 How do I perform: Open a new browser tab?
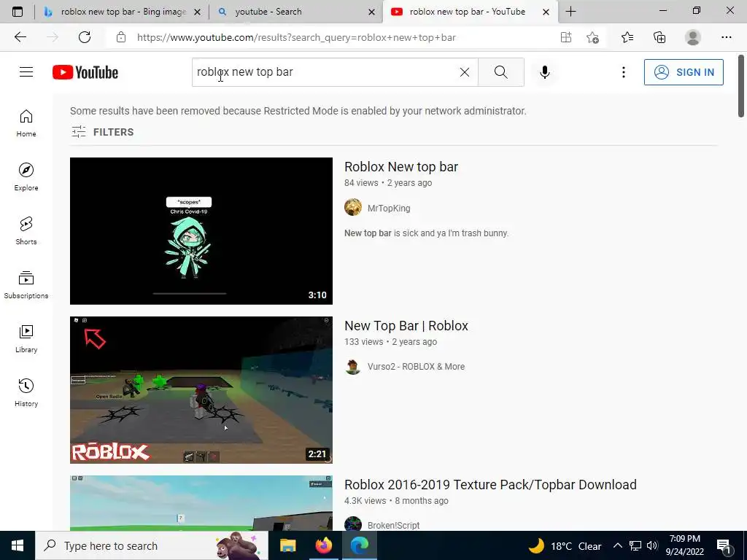coord(570,12)
